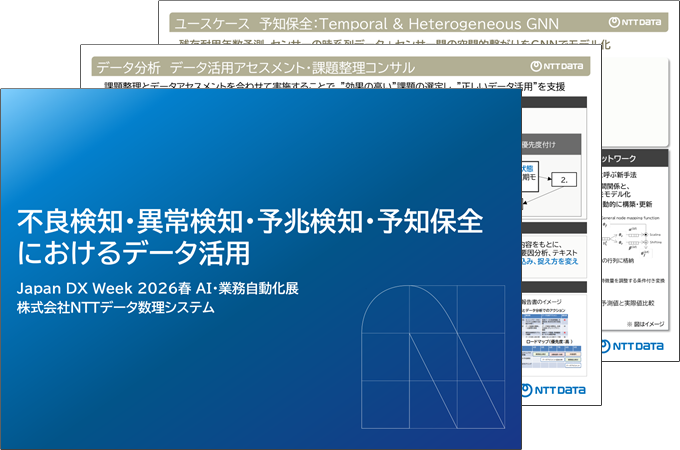Click the front slide title line '不良検知・異常検知・予兆検知・予知保全'
This screenshot has width=680, height=450.
point(250,221)
